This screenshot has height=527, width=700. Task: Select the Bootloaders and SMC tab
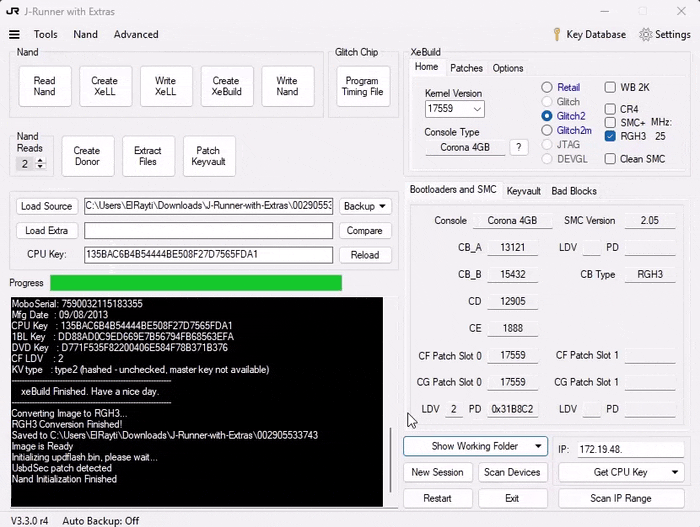pyautogui.click(x=453, y=189)
